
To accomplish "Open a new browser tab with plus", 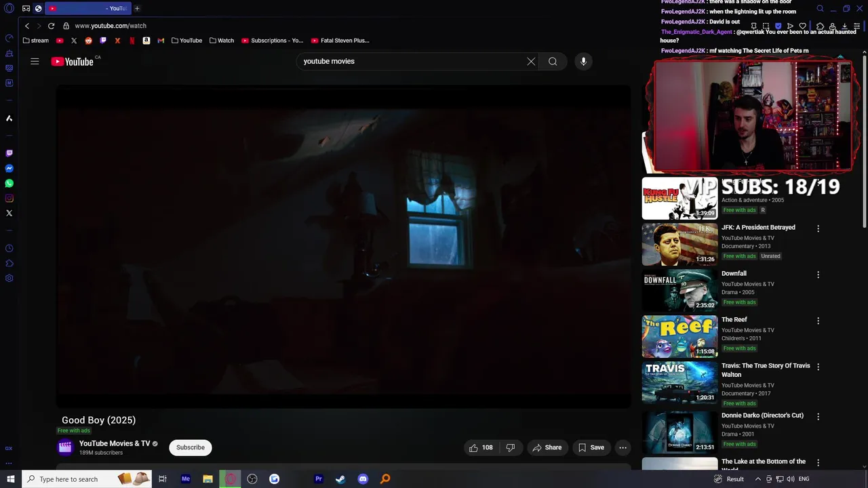I will 137,8.
